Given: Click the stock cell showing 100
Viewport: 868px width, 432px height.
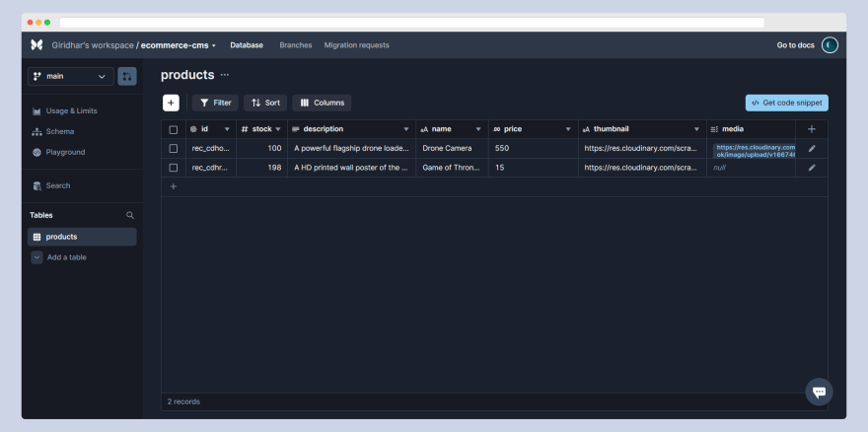Looking at the screenshot, I should click(x=261, y=148).
